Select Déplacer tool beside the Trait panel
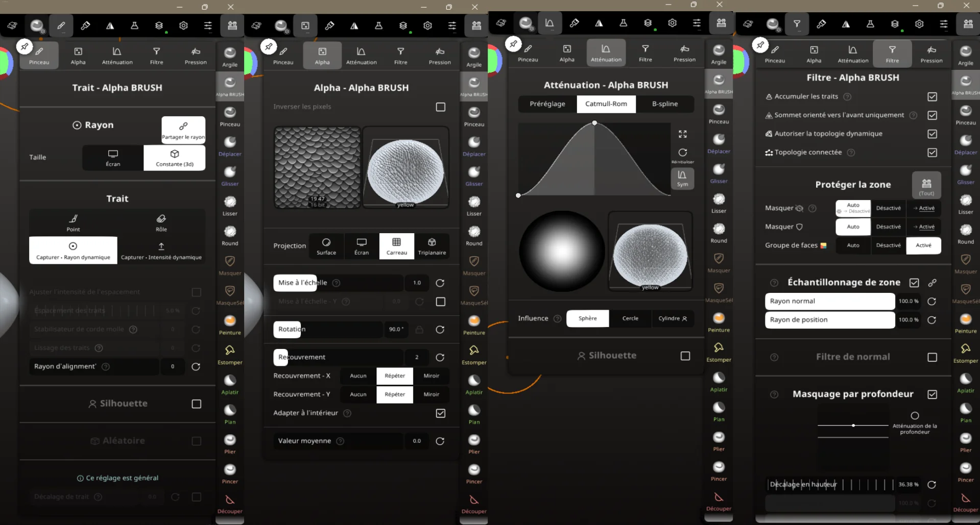The height and width of the screenshot is (525, 980). coord(230,146)
